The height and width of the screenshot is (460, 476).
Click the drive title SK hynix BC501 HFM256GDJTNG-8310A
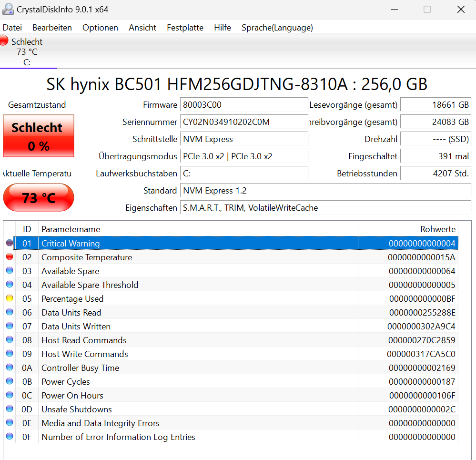click(197, 84)
